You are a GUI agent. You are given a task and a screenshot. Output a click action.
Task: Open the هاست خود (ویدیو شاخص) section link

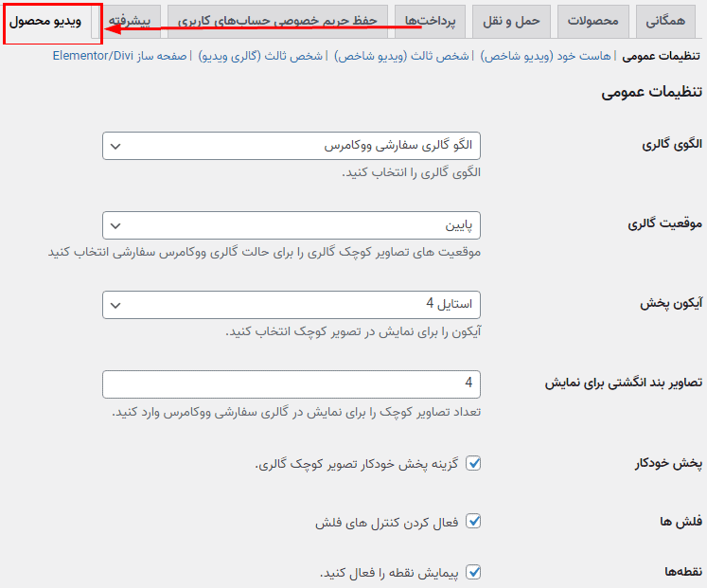pos(545,56)
